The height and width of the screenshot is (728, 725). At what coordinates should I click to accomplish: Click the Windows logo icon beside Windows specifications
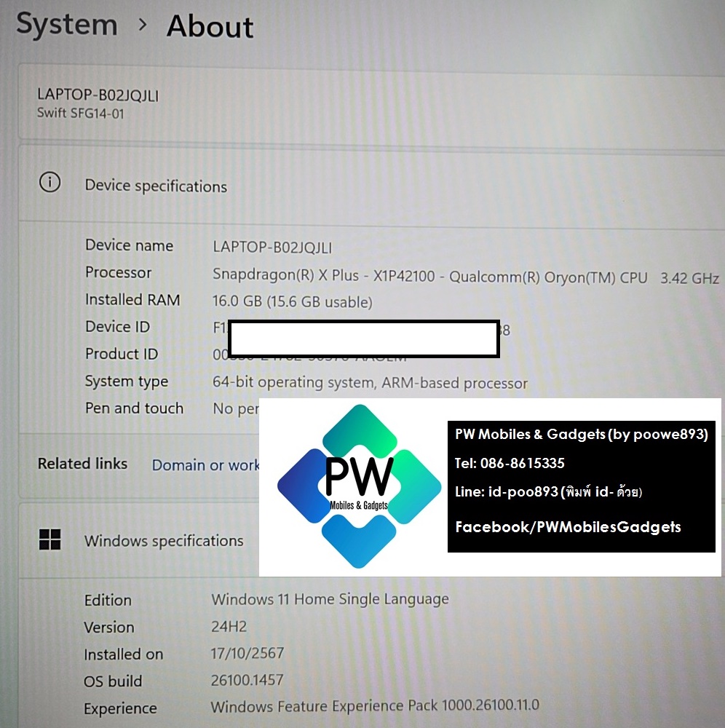[50, 539]
